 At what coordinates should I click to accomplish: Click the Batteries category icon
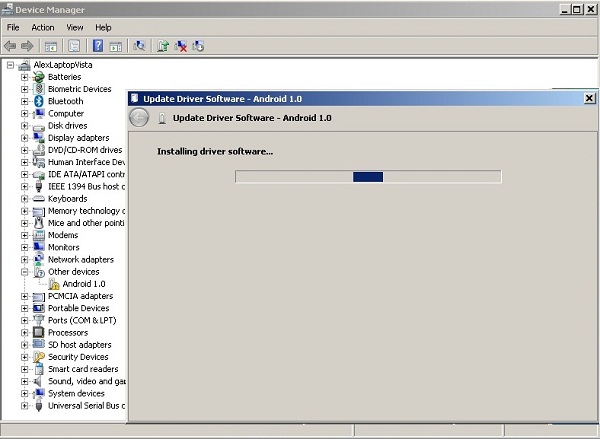coord(38,77)
